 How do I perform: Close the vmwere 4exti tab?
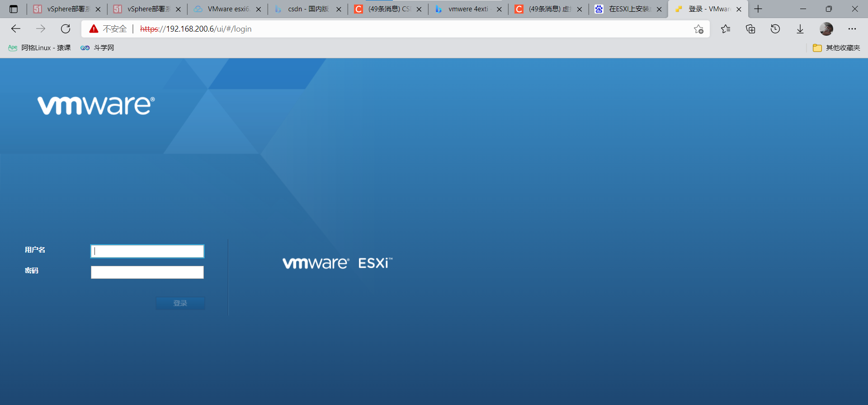499,9
